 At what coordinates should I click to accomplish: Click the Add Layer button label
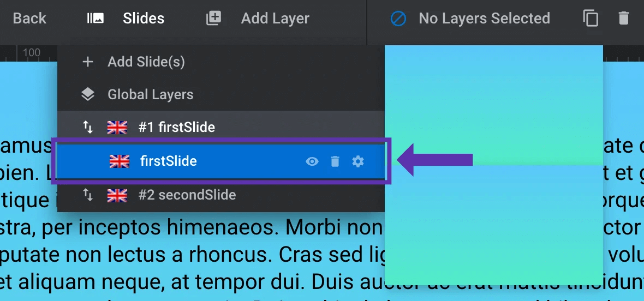point(275,19)
